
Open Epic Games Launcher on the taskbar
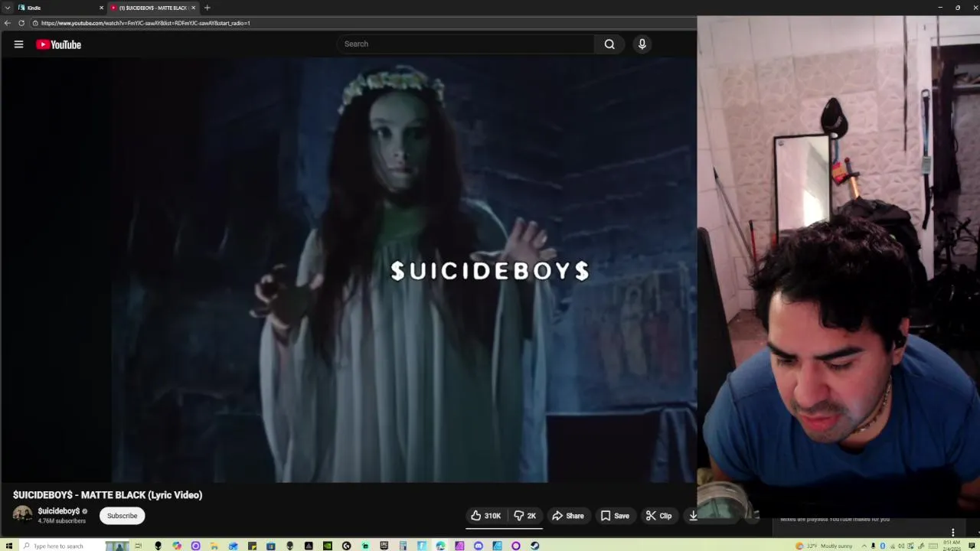click(384, 546)
